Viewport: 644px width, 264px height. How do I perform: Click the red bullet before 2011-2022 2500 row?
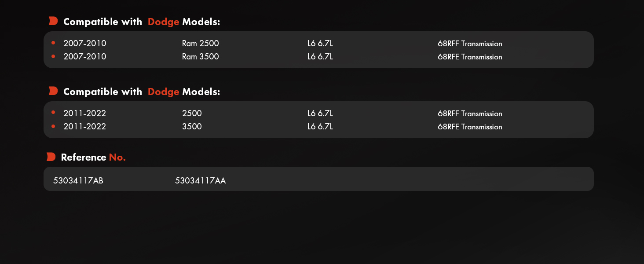click(x=53, y=113)
